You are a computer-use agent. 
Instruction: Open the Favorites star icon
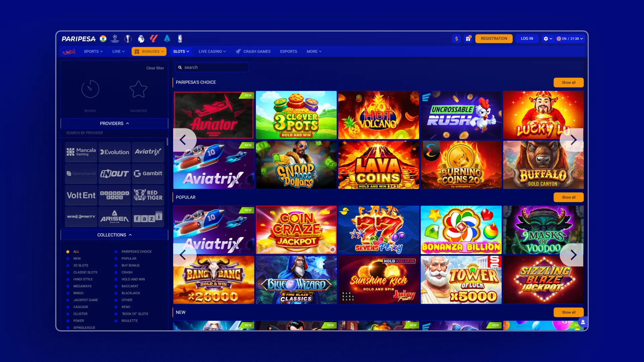(x=139, y=89)
